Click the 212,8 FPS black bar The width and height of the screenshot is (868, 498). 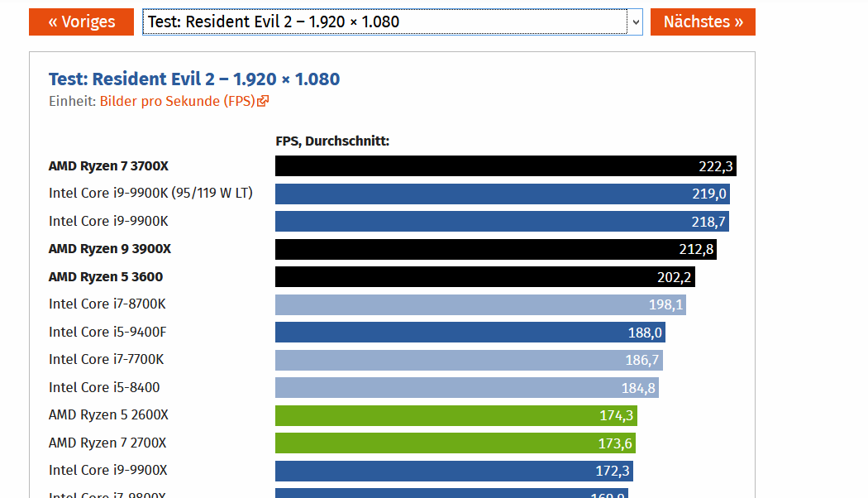click(495, 249)
